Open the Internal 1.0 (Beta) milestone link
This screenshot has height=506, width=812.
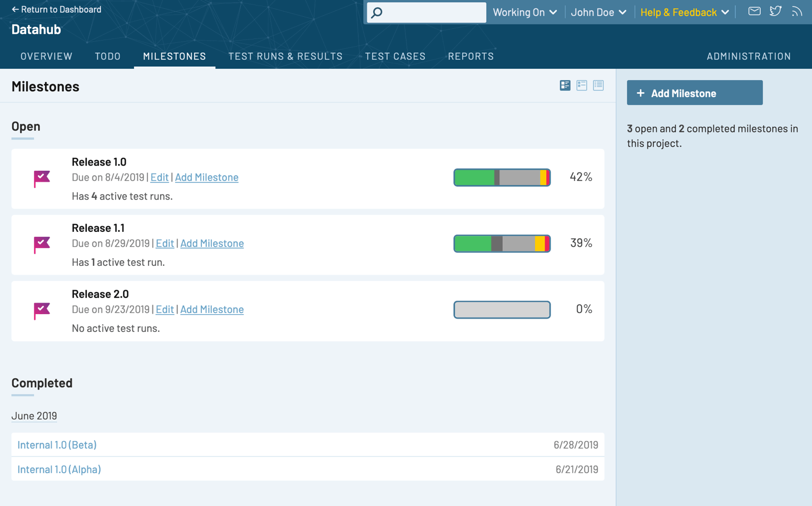57,445
